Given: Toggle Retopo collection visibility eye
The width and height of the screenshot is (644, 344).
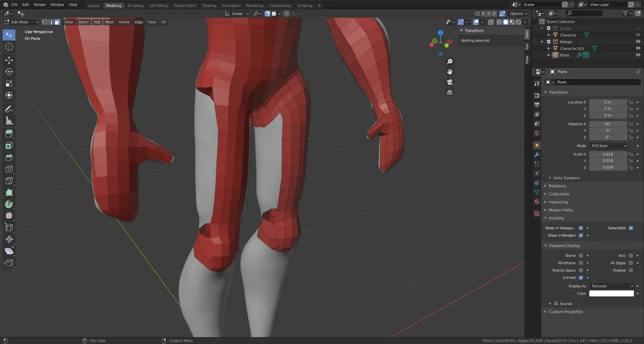Looking at the screenshot, I should (638, 42).
